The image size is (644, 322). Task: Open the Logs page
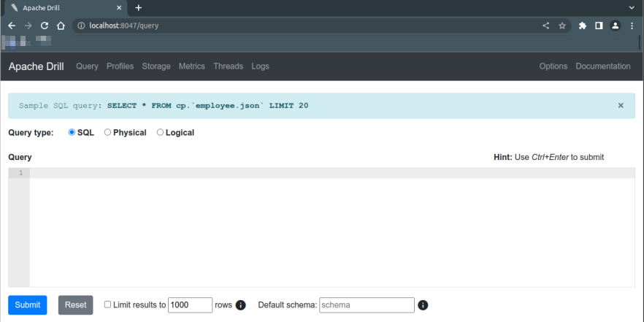click(x=261, y=66)
